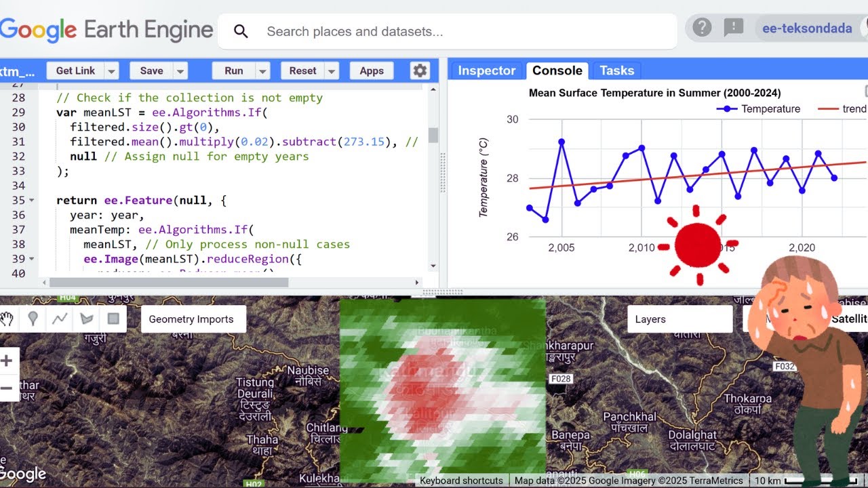Select the add marker drawing tool
This screenshot has width=868, height=488.
click(33, 319)
